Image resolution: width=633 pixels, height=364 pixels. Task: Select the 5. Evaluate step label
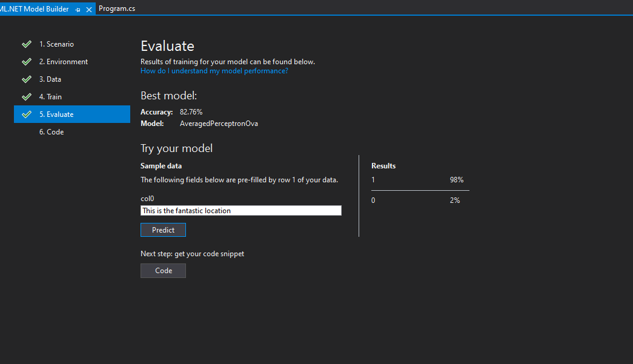56,114
